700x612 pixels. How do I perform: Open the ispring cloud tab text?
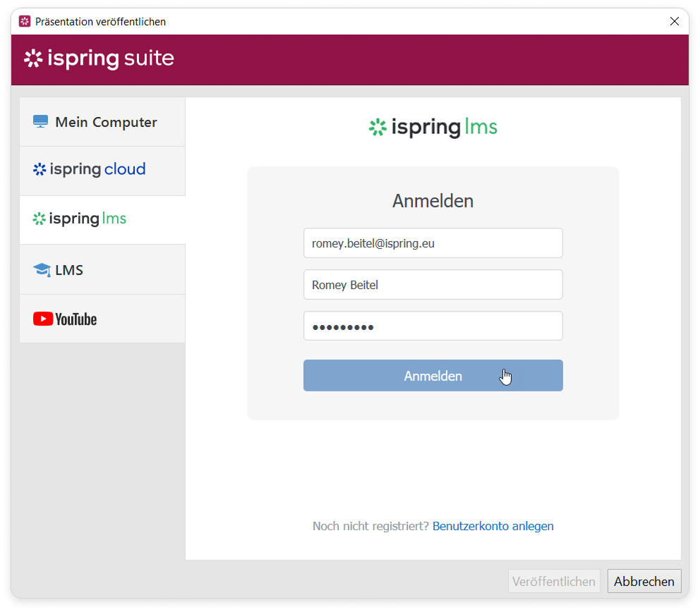pyautogui.click(x=97, y=169)
